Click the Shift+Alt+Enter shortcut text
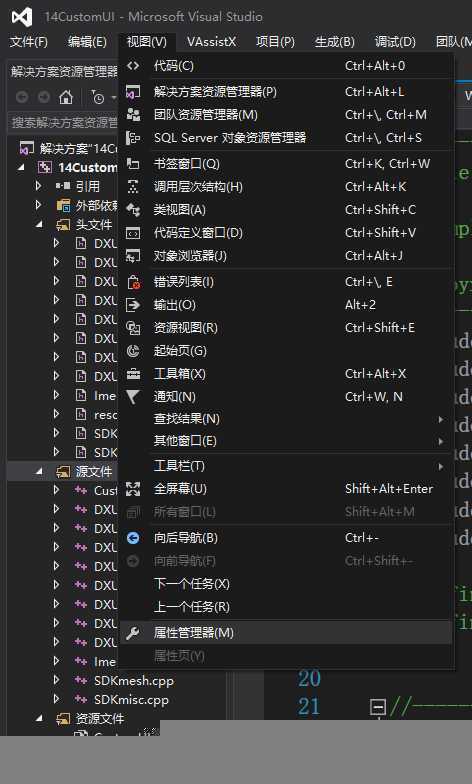 point(389,488)
